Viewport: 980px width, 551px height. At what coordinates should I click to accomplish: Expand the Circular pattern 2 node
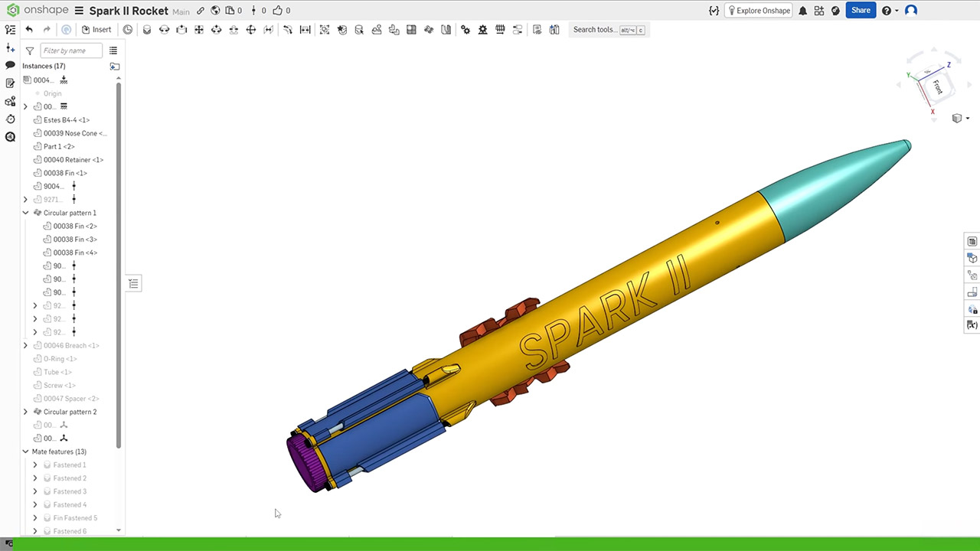coord(25,412)
